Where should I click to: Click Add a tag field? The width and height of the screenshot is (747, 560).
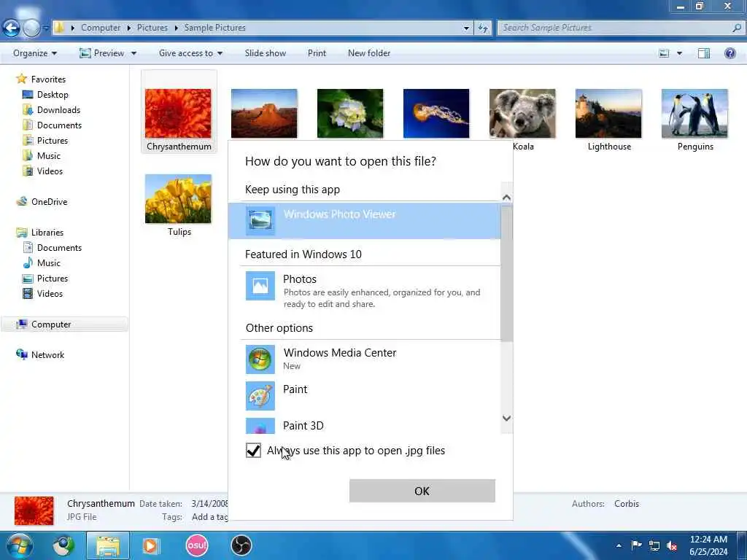click(x=209, y=517)
